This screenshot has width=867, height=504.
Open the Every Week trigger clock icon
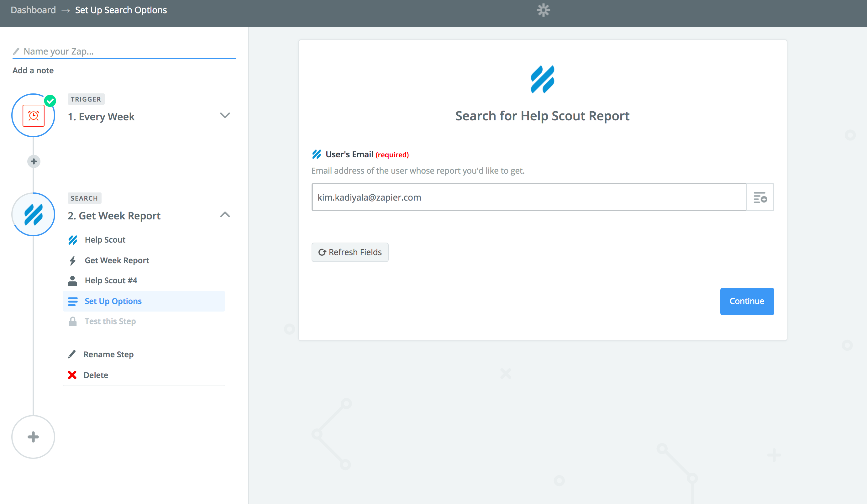click(x=33, y=116)
